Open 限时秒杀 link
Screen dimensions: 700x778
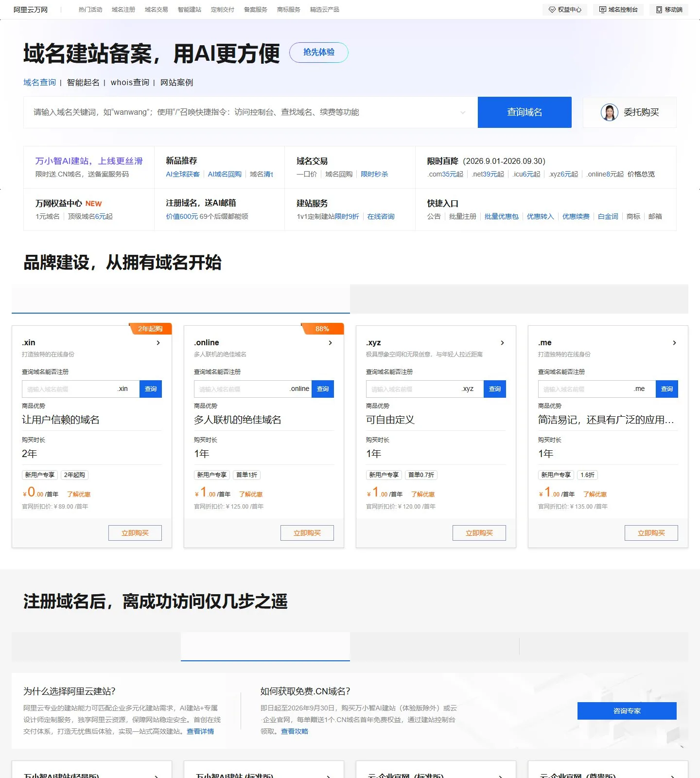[x=374, y=174]
